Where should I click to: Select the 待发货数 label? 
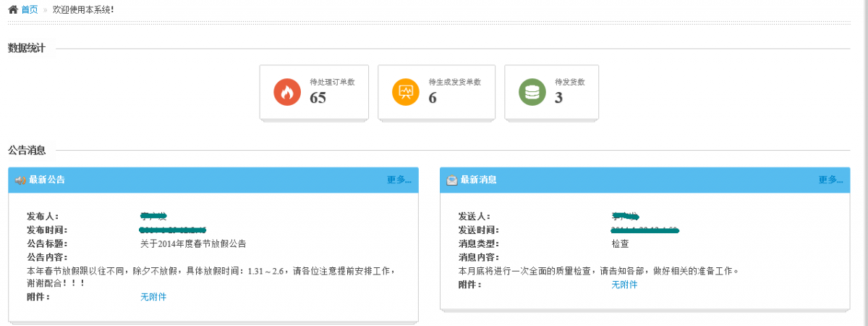pyautogui.click(x=569, y=82)
